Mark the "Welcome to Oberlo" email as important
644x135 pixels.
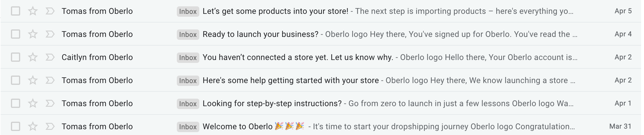(50, 127)
